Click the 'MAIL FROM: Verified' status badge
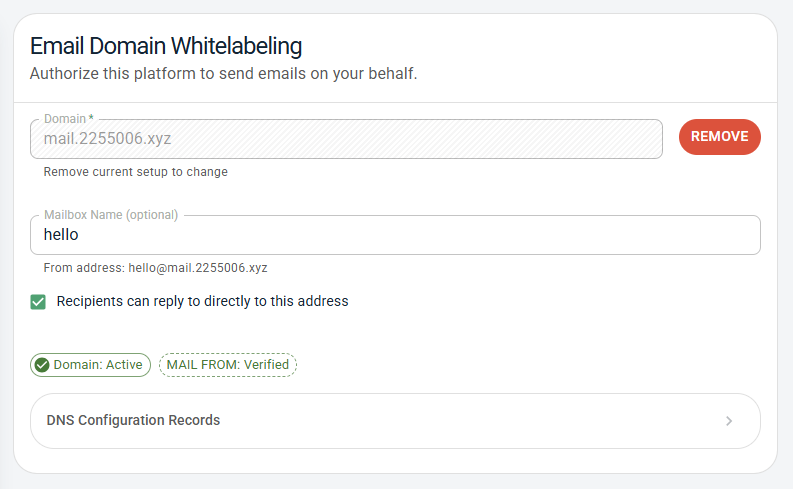This screenshot has width=793, height=489. (x=228, y=365)
